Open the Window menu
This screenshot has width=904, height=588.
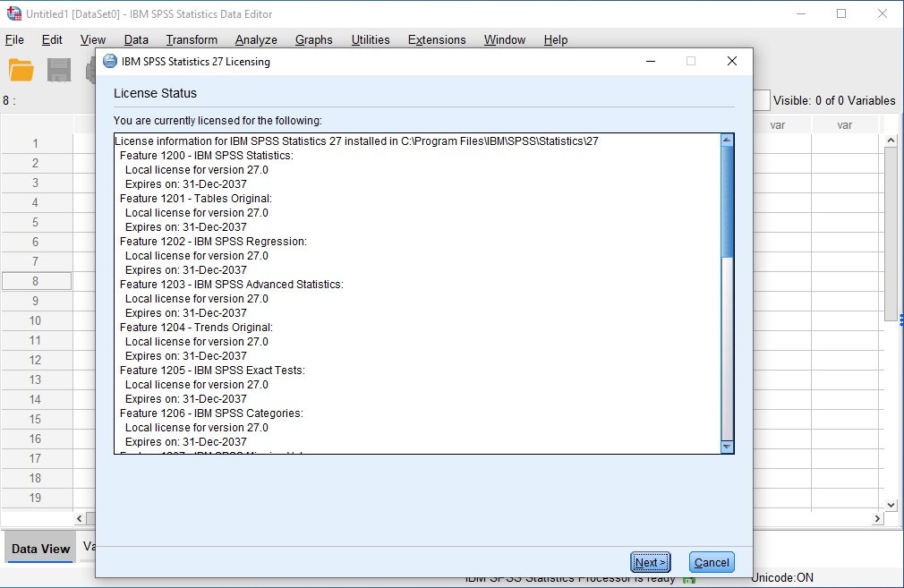pos(505,39)
